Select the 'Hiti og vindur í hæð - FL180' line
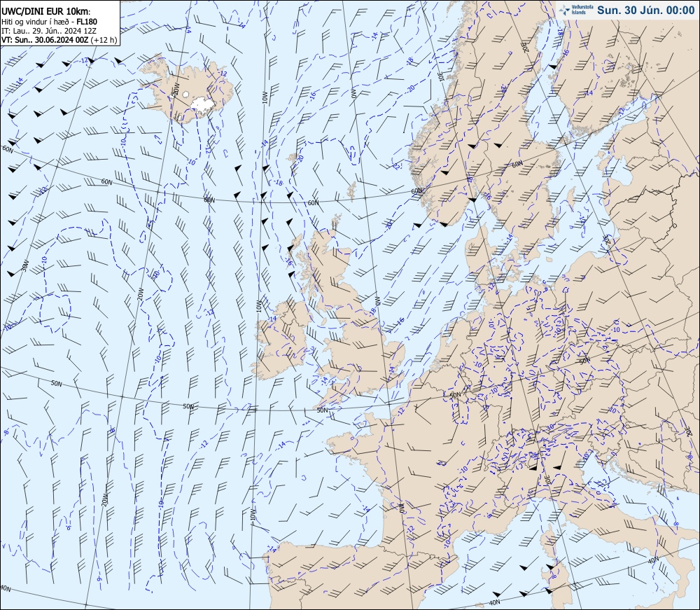700x610 pixels. pyautogui.click(x=49, y=22)
